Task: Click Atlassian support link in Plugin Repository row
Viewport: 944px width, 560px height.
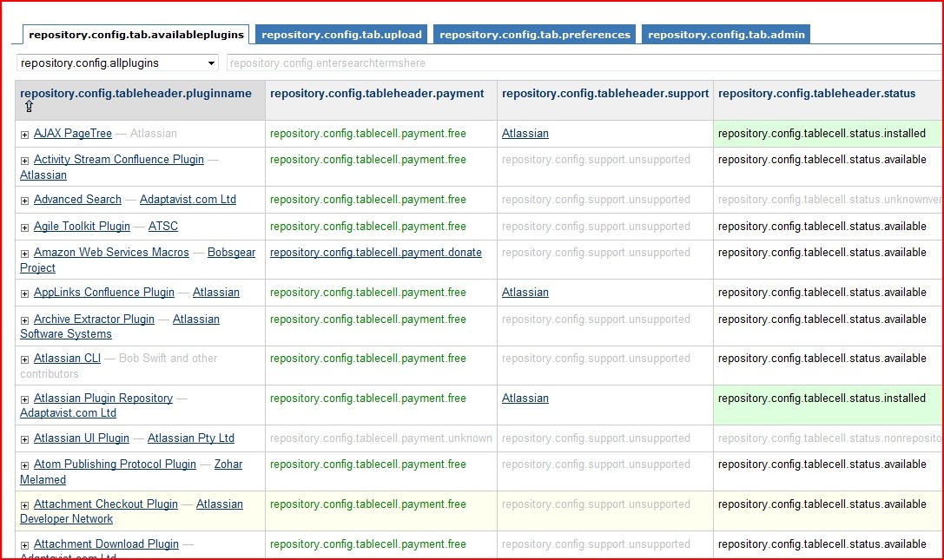Action: point(525,398)
